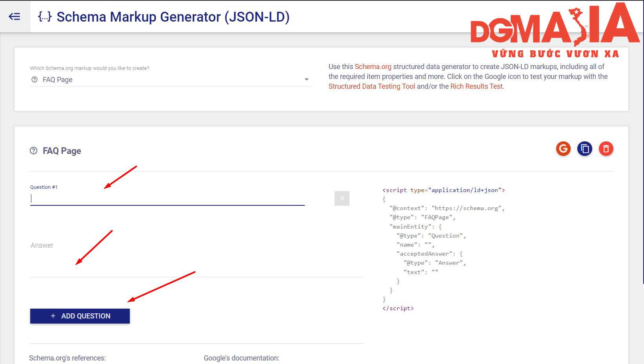Click the Schema.org's references heading
This screenshot has height=364, width=644.
tap(67, 358)
